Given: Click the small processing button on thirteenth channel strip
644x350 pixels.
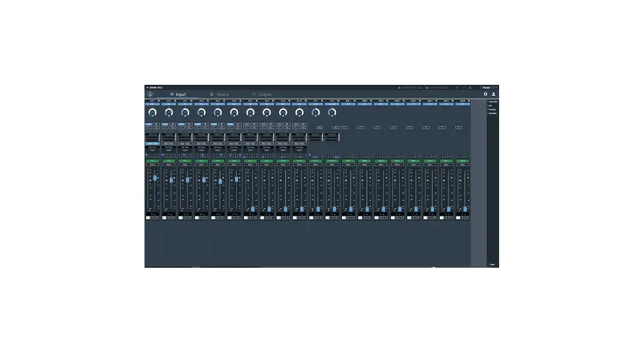Looking at the screenshot, I should click(345, 127).
